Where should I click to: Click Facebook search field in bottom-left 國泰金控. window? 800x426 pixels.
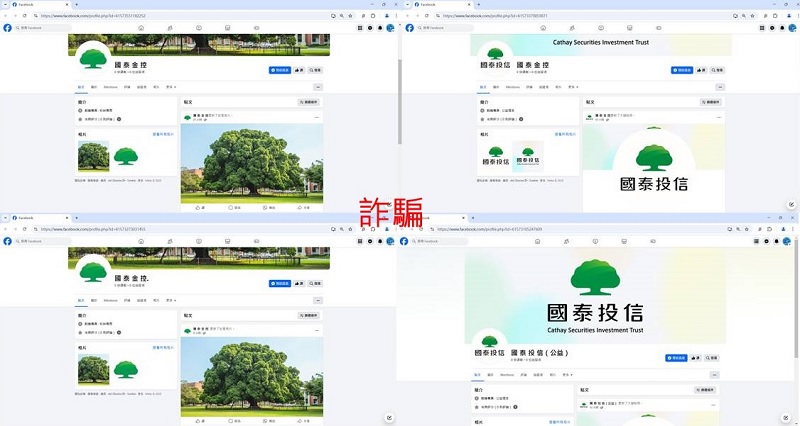click(x=42, y=241)
